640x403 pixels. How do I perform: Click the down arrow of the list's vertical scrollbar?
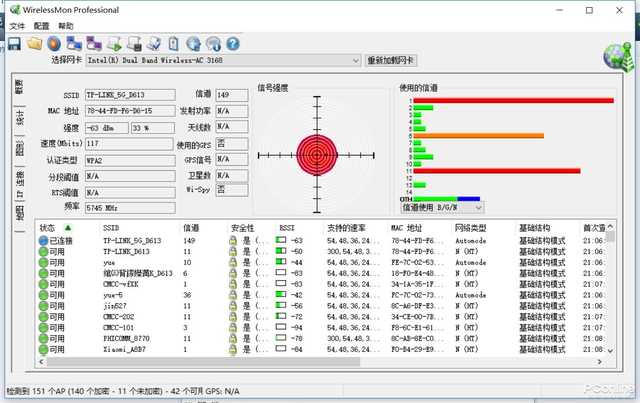click(x=610, y=351)
